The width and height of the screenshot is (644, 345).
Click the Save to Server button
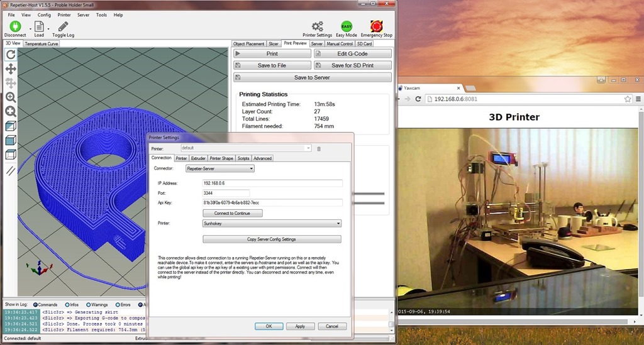(x=312, y=77)
